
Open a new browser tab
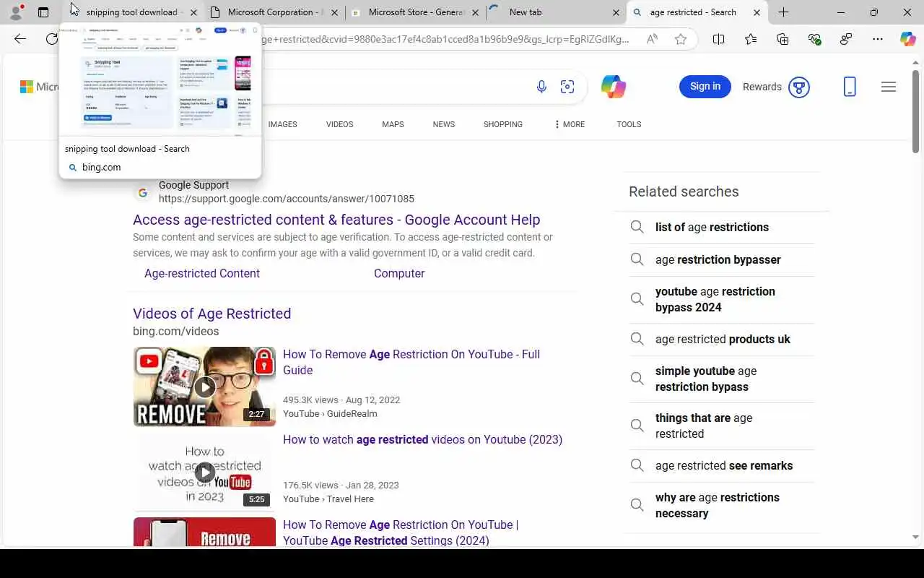(x=783, y=12)
